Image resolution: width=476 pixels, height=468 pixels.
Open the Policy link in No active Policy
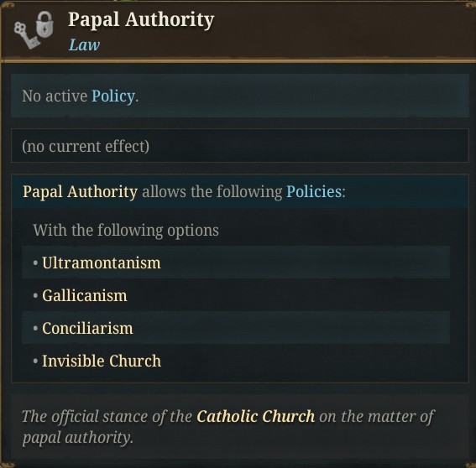113,96
